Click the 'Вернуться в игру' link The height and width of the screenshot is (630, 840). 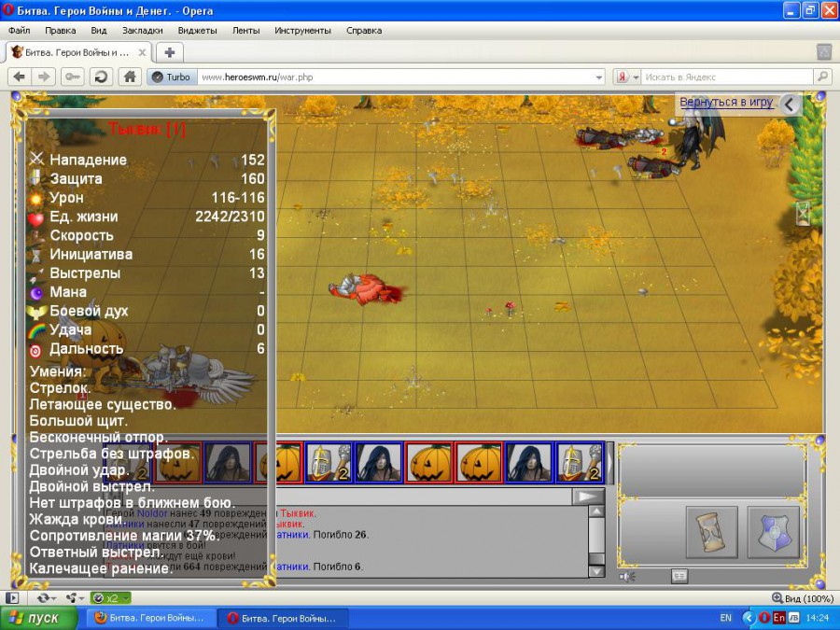click(726, 102)
